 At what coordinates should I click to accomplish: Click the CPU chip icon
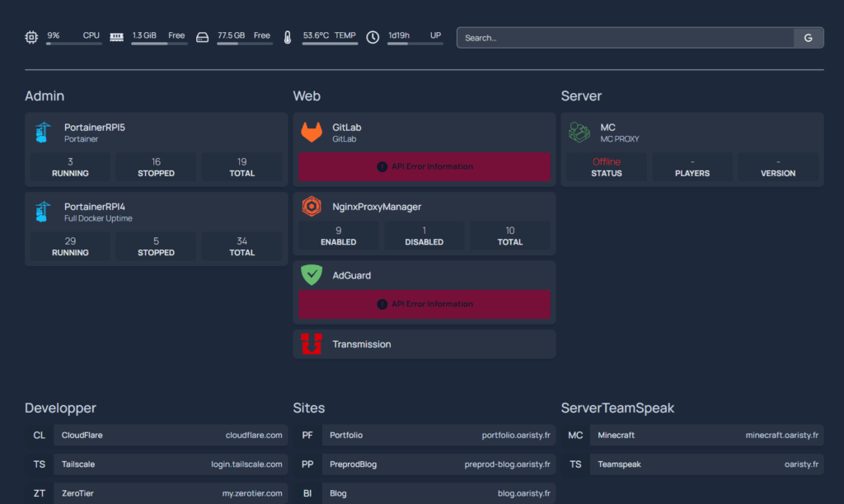[31, 37]
